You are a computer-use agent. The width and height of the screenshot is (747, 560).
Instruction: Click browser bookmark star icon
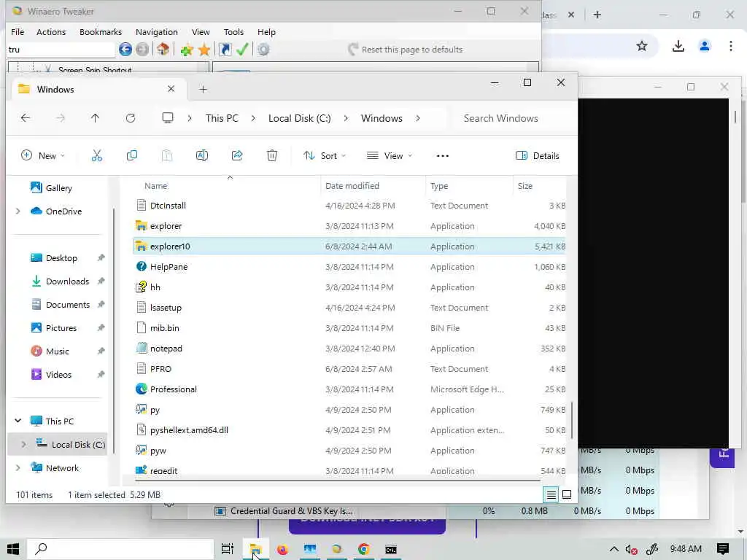642,46
